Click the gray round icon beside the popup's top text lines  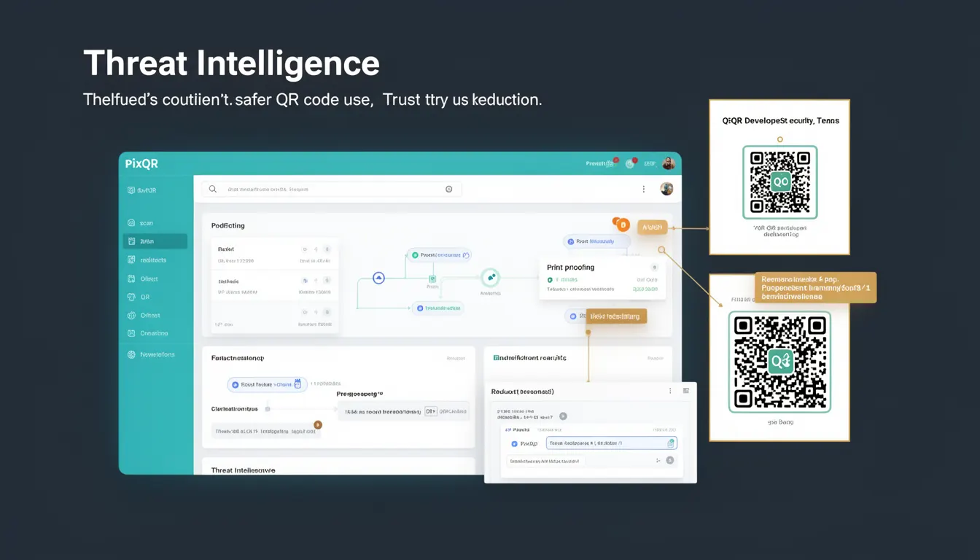tap(563, 416)
